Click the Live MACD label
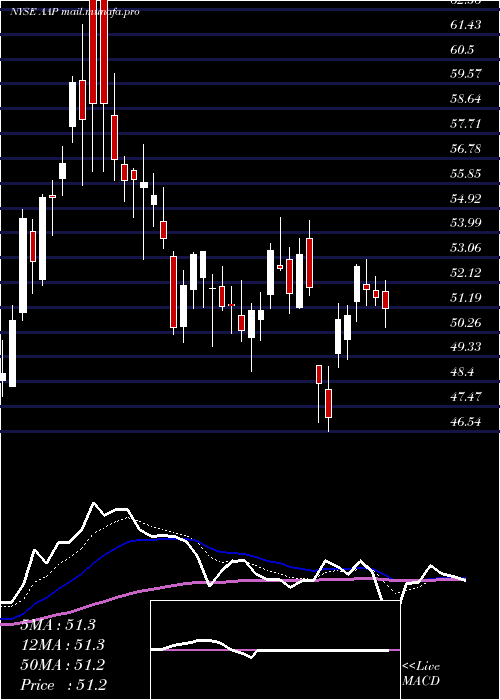The width and height of the screenshot is (500, 700). [421, 674]
